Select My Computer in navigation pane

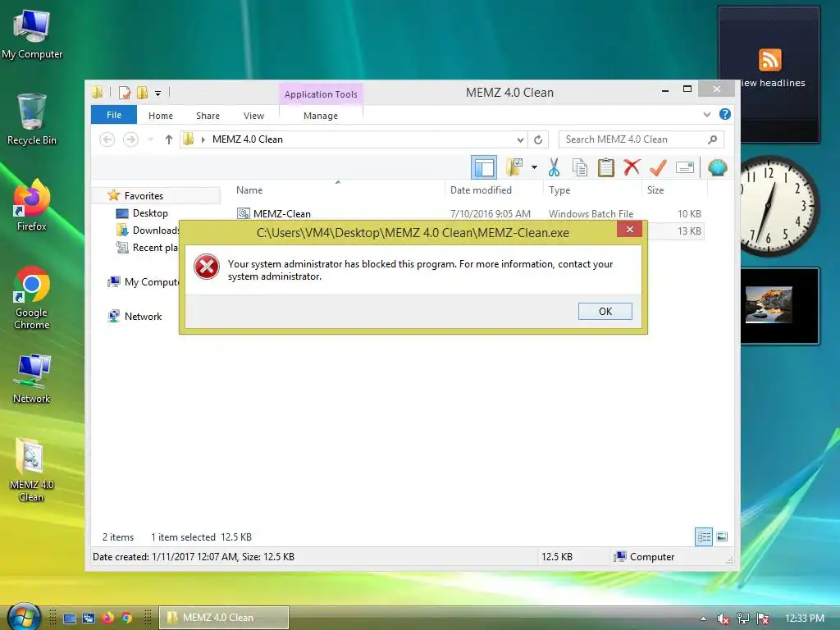(x=143, y=282)
